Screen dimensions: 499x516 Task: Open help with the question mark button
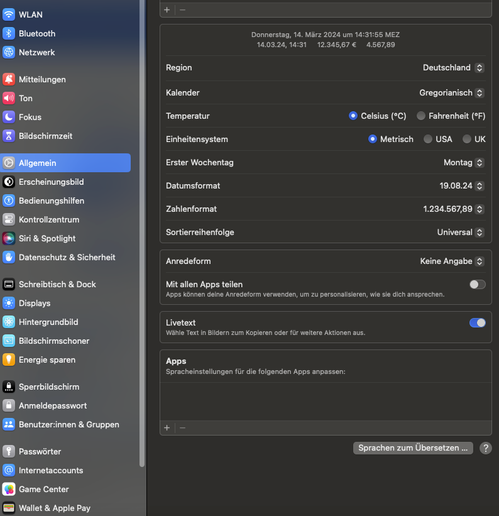tap(486, 448)
